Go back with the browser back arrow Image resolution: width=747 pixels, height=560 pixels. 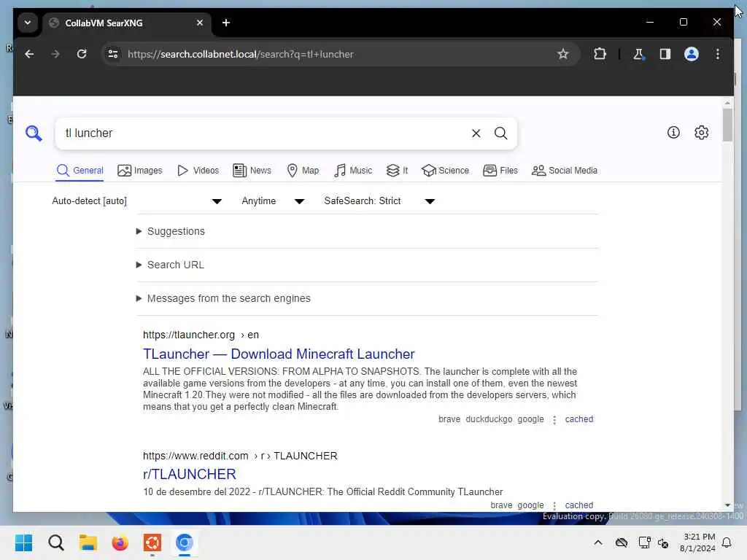29,54
